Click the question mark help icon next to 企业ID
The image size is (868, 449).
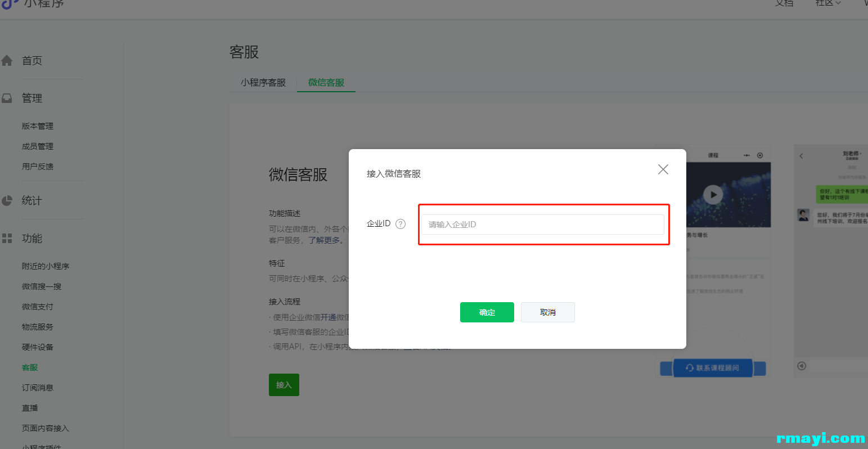coord(401,224)
